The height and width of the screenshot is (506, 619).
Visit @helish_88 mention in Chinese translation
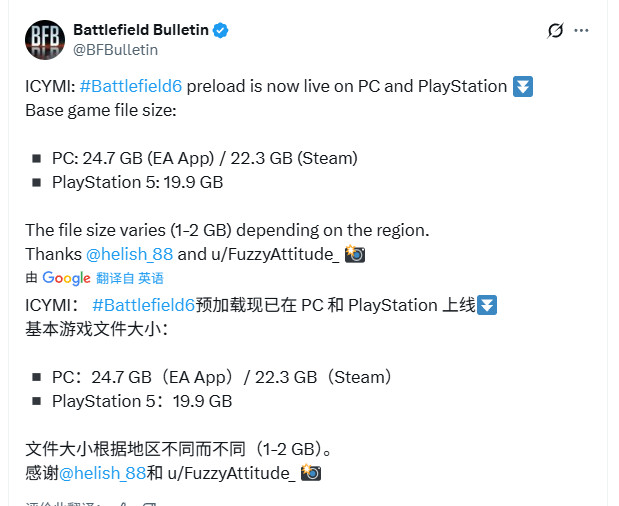(x=103, y=473)
